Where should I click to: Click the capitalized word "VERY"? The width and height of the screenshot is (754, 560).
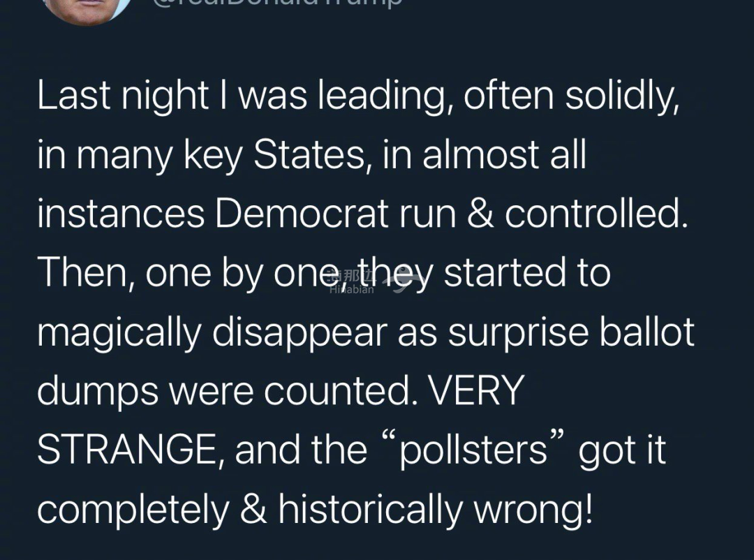click(475, 390)
